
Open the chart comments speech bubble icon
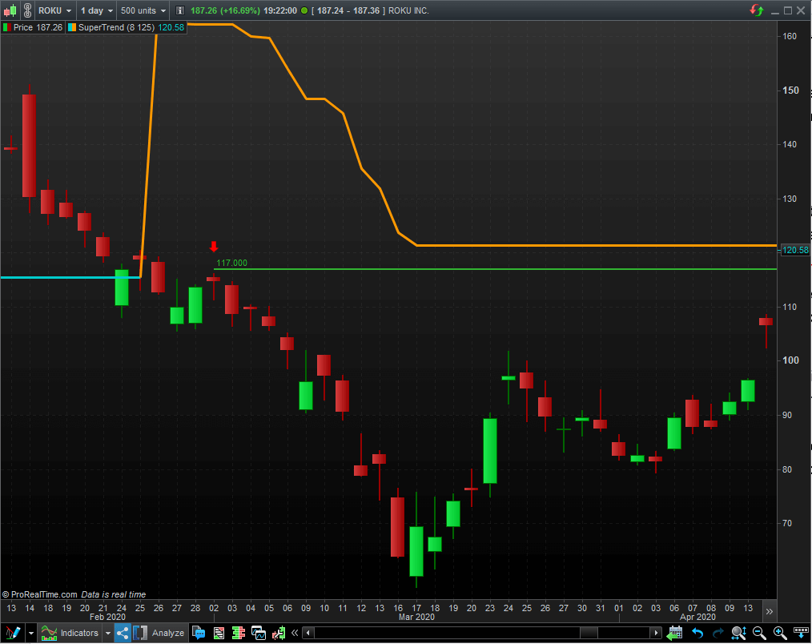pyautogui.click(x=199, y=633)
